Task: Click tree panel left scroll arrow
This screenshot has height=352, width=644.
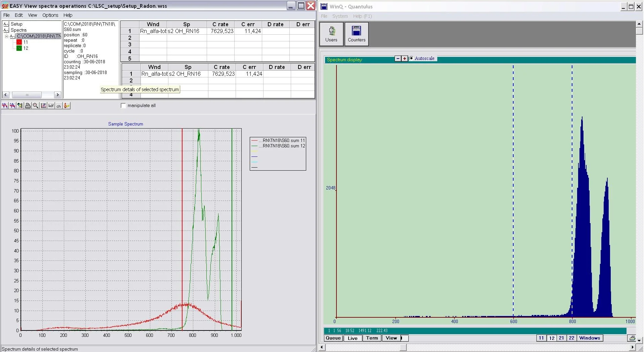Action: click(6, 95)
